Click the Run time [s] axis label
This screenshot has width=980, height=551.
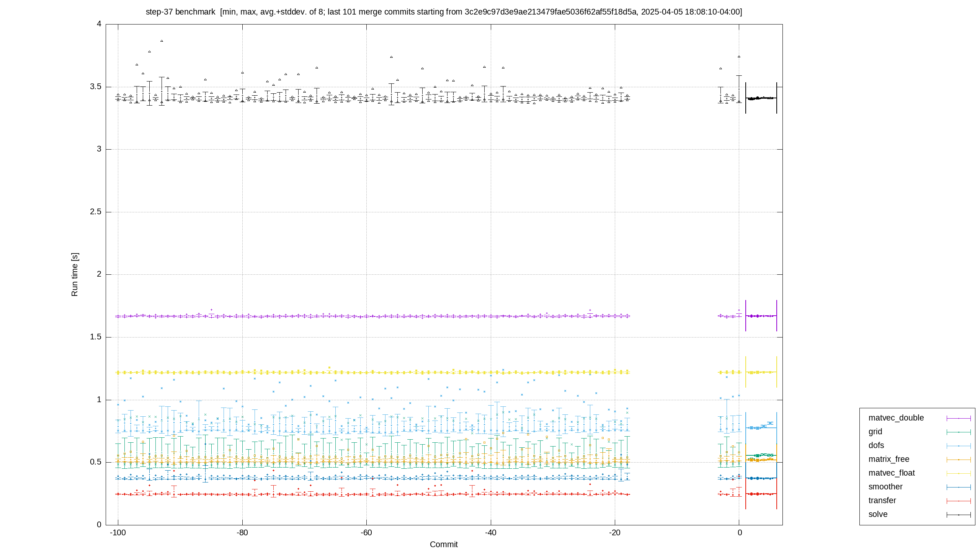pos(75,274)
